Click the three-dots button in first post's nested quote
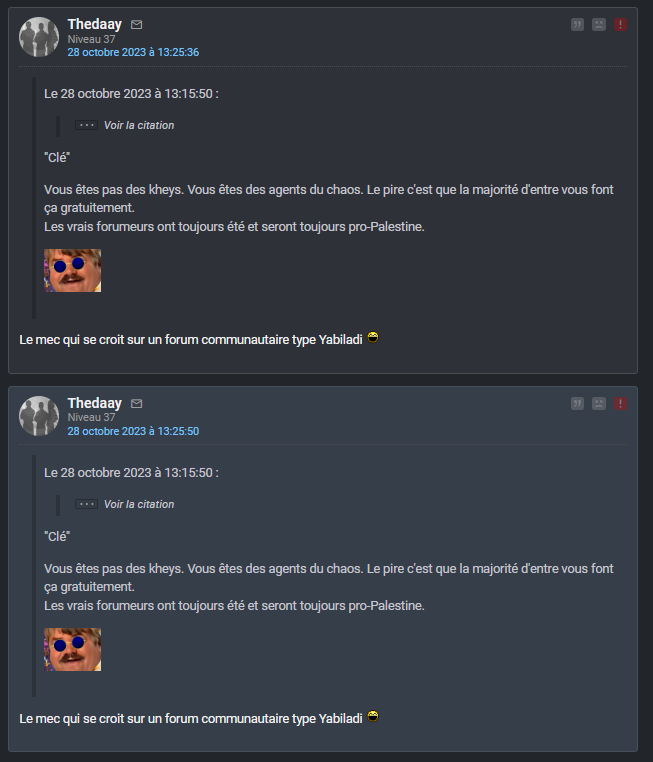The image size is (653, 762). pyautogui.click(x=86, y=125)
